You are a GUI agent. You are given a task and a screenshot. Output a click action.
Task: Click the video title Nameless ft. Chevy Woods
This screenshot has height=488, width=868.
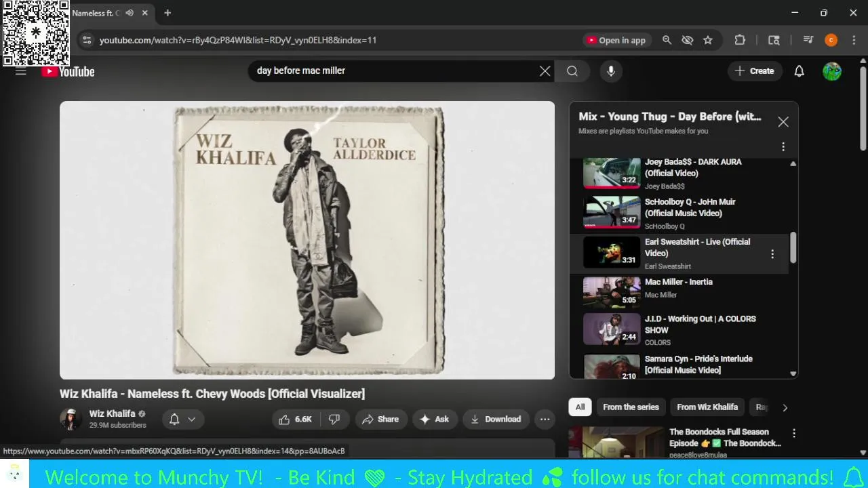(x=212, y=394)
